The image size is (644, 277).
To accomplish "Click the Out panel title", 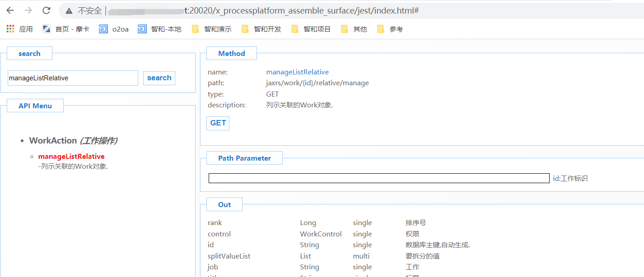I will click(224, 205).
